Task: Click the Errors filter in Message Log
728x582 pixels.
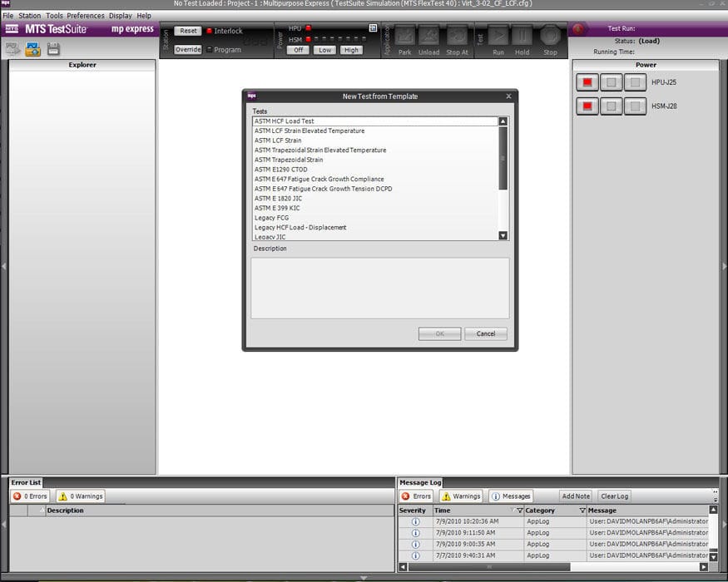Action: (x=418, y=496)
